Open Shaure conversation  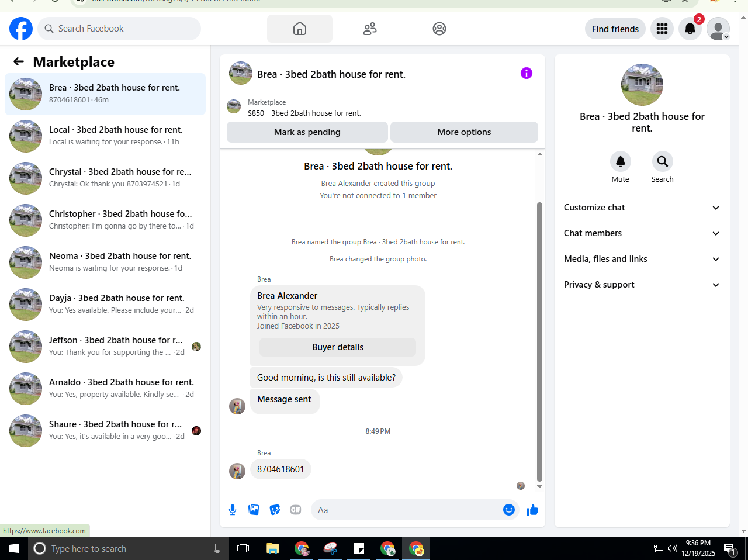(x=105, y=431)
